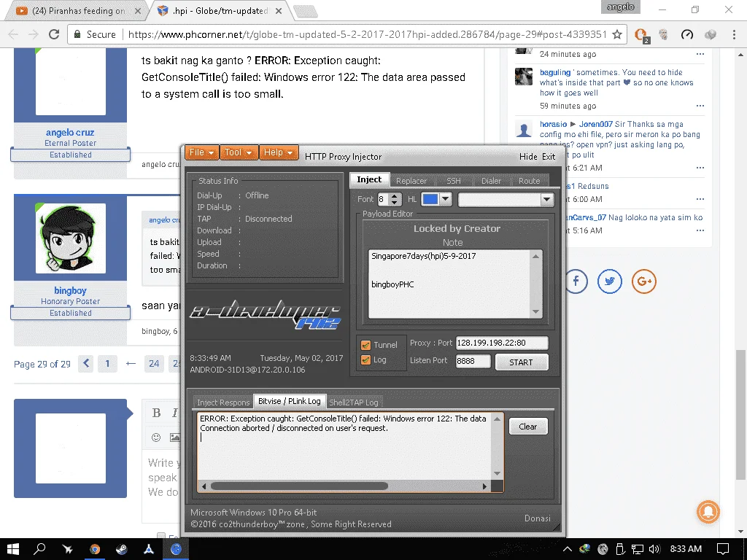Share via Facebook round icon
The width and height of the screenshot is (747, 560).
[x=576, y=281]
